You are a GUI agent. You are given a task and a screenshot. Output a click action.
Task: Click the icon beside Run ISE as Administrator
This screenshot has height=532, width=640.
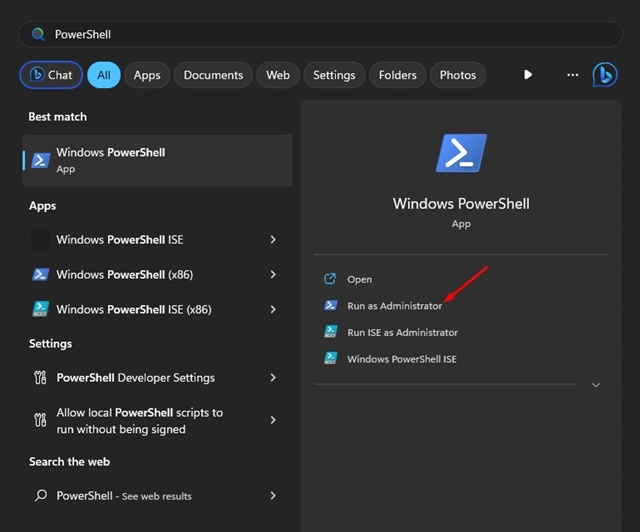coord(331,332)
